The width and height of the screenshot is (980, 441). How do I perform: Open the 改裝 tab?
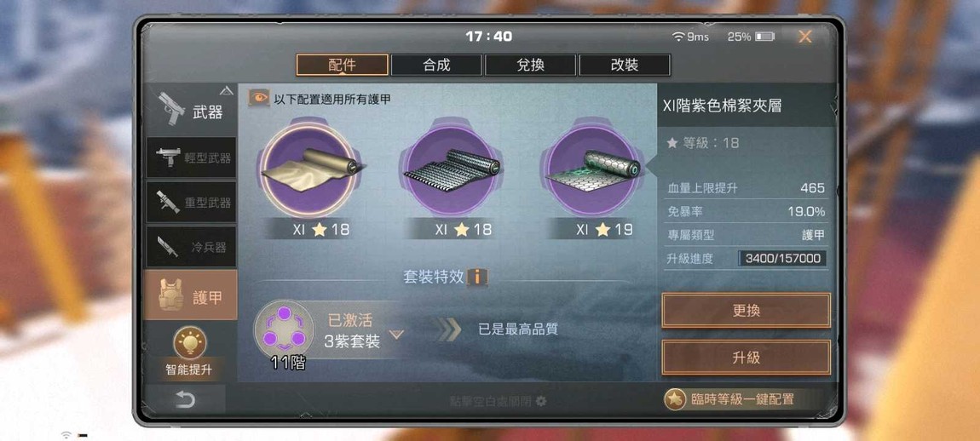[x=625, y=65]
